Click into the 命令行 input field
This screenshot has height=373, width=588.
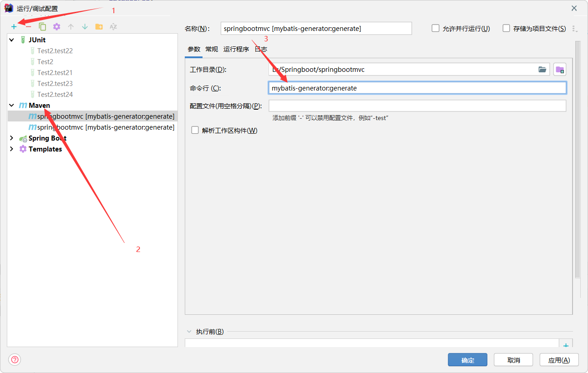pos(417,88)
